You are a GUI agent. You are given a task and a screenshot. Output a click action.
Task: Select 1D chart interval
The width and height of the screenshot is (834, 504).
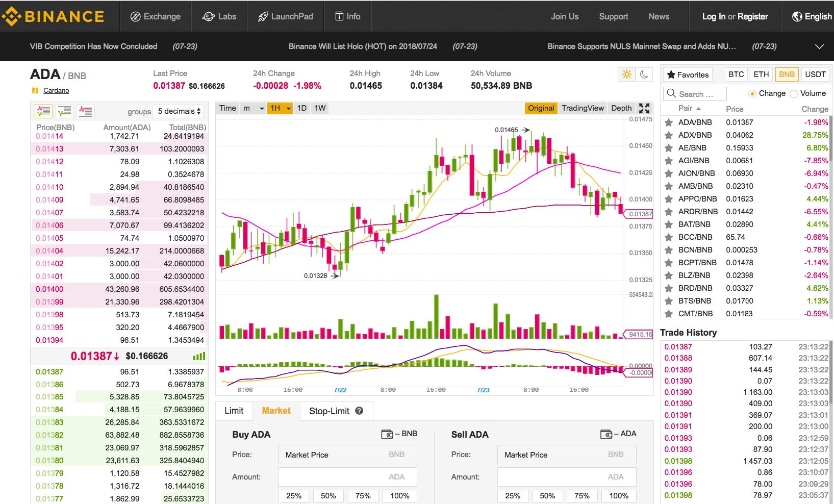click(x=301, y=108)
